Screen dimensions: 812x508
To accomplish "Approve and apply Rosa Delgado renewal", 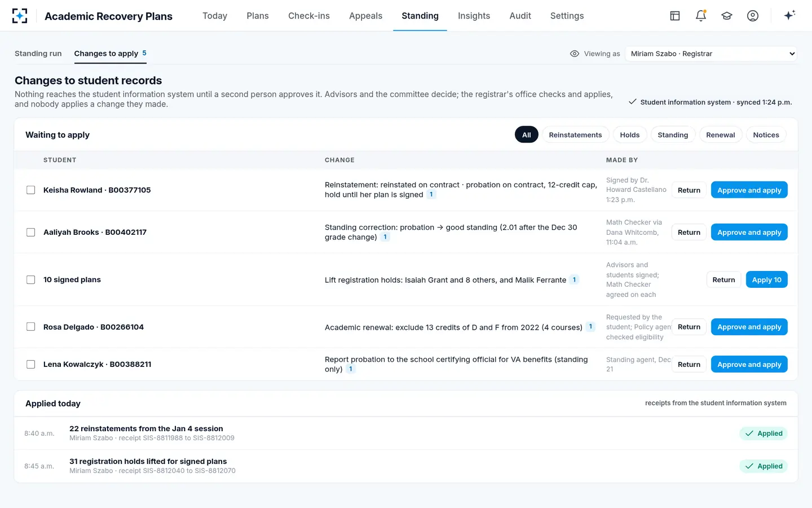I will coord(749,327).
